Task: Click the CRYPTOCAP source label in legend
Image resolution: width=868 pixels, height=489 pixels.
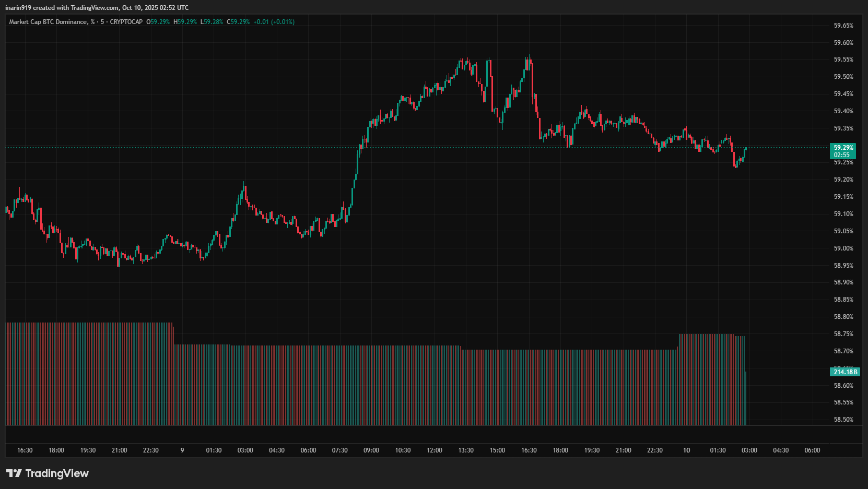Action: coord(126,22)
